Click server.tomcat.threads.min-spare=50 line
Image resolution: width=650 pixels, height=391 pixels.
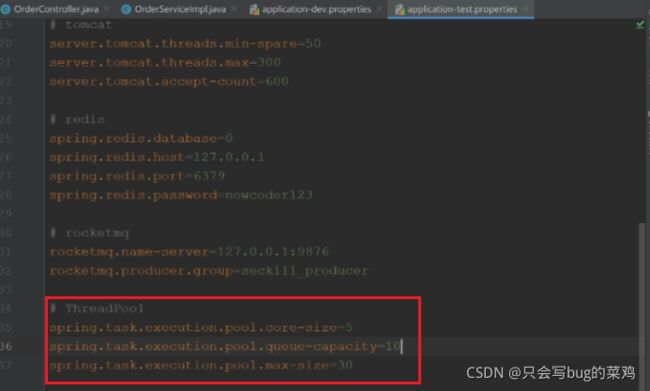coord(185,44)
